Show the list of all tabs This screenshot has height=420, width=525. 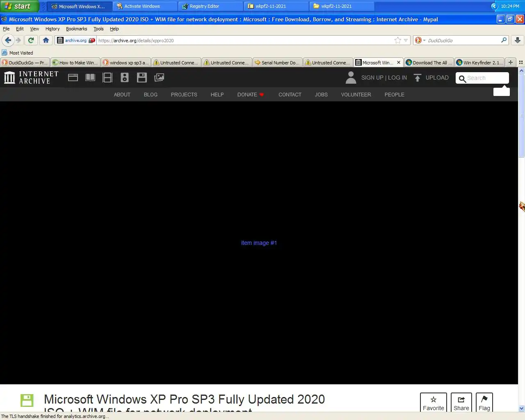click(x=521, y=62)
